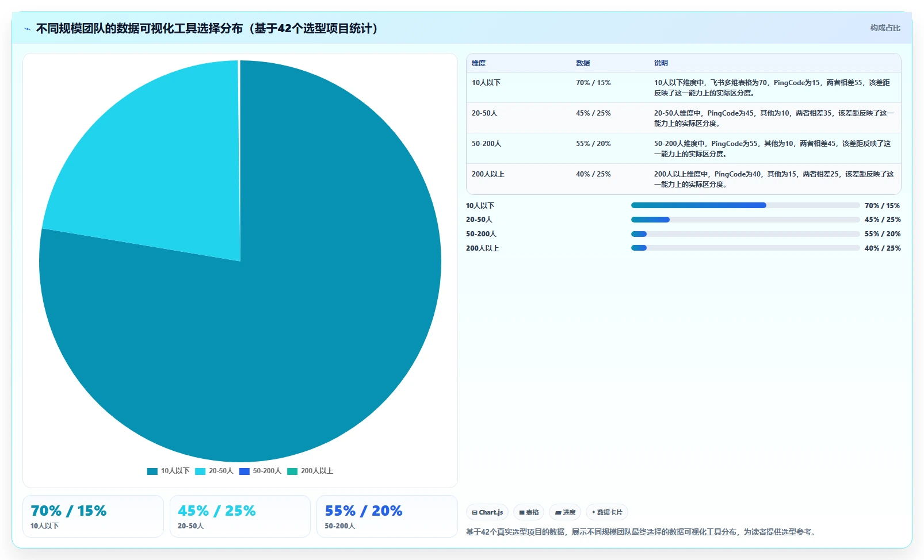Click the Chart.js tag chip
The width and height of the screenshot is (924, 560).
pyautogui.click(x=487, y=512)
